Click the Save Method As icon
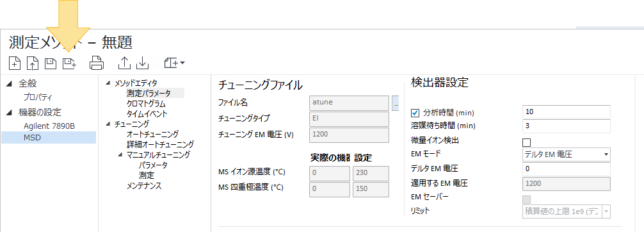 coord(69,63)
